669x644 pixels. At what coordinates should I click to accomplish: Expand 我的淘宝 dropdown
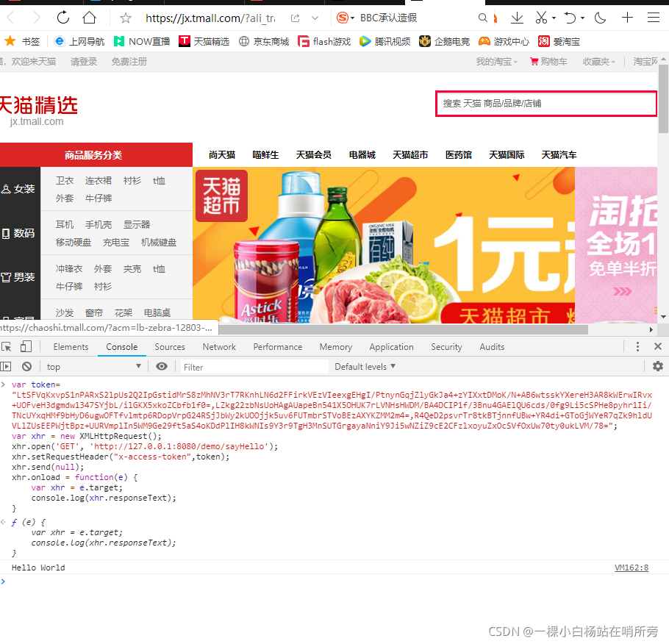pos(497,62)
